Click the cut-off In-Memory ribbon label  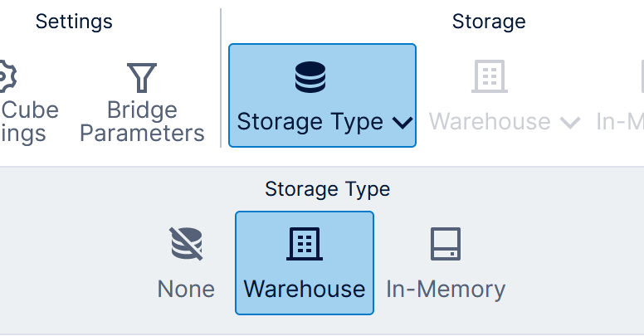point(620,122)
